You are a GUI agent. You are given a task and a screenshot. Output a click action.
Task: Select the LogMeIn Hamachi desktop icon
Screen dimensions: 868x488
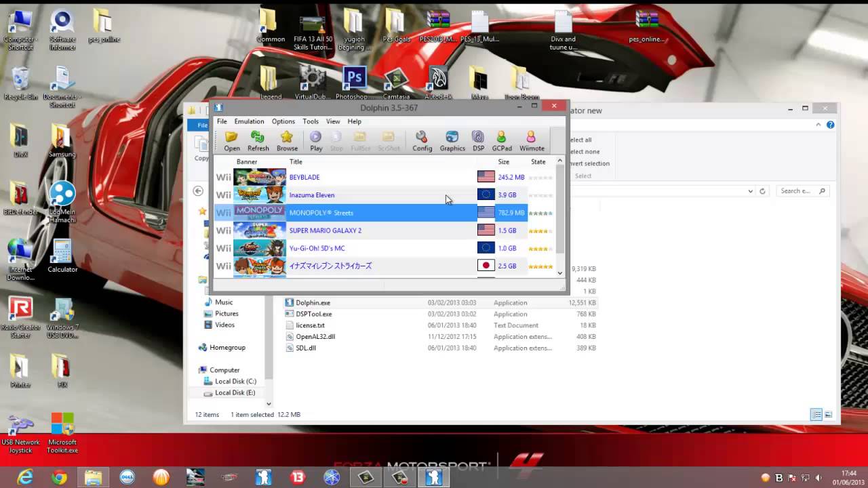tap(62, 202)
